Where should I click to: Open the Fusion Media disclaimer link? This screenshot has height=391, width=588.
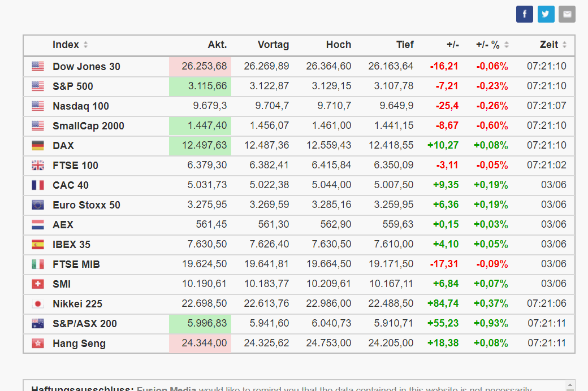click(x=166, y=388)
